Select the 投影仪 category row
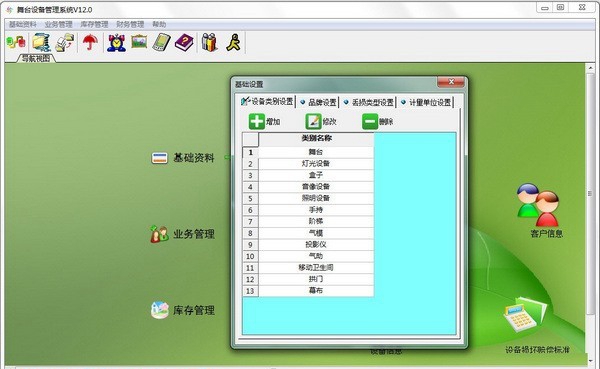The width and height of the screenshot is (600, 369). [308, 244]
